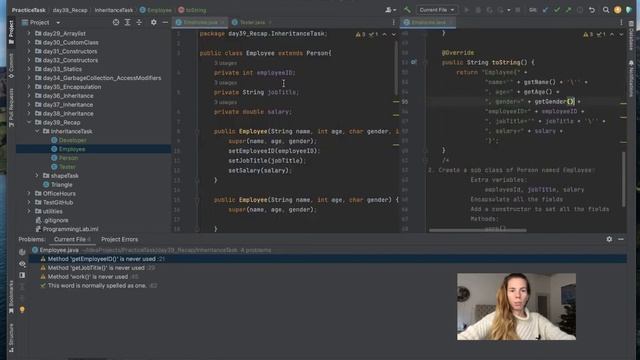Open Project panel gear options
The height and width of the screenshot is (360, 640).
[153, 22]
